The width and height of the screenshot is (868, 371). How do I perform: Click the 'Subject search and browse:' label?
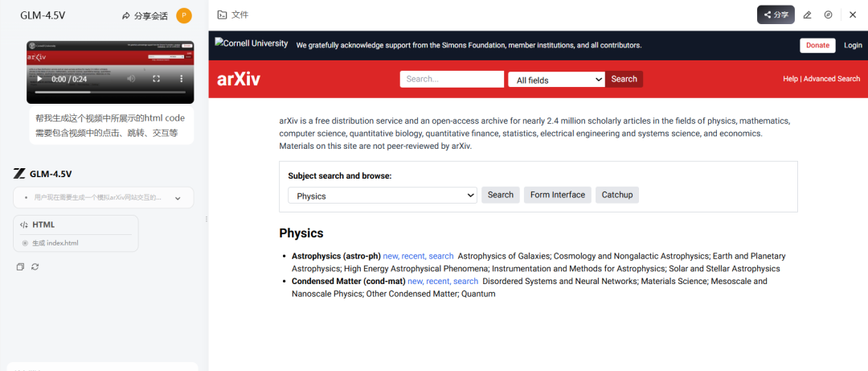pyautogui.click(x=340, y=175)
